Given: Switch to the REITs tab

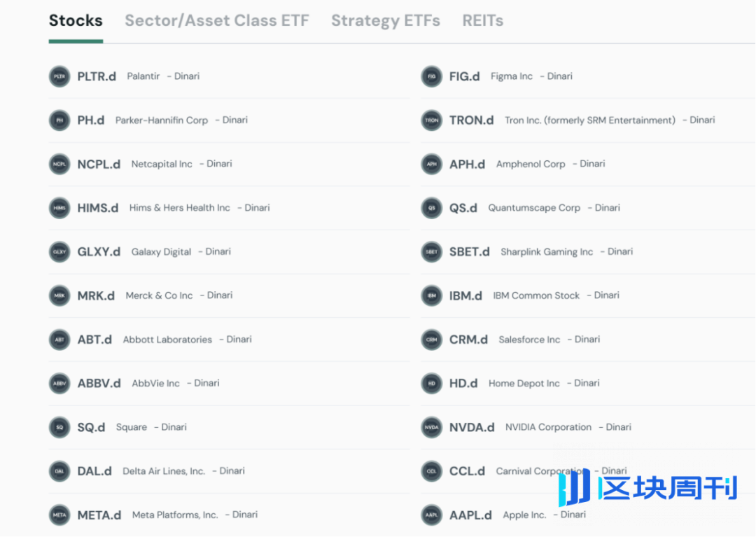Looking at the screenshot, I should click(482, 21).
